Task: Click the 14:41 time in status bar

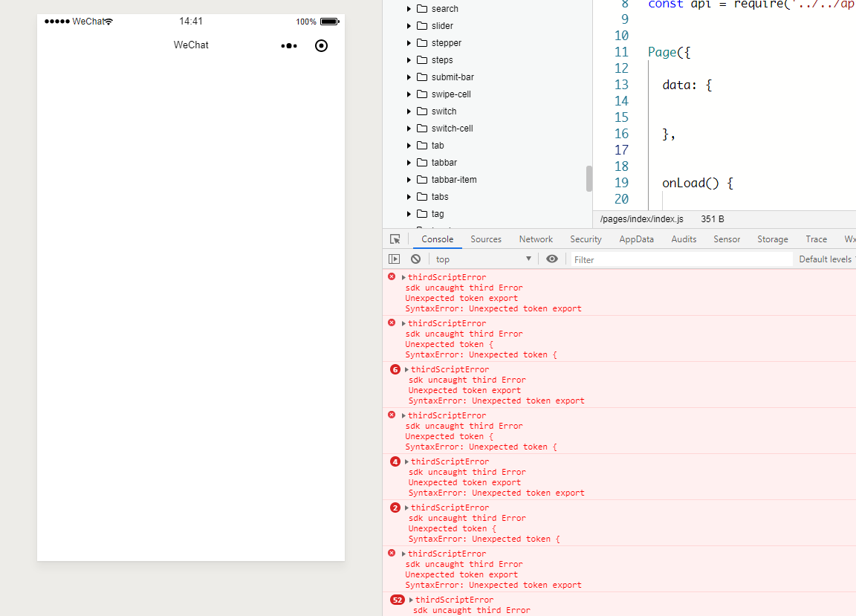Action: click(x=191, y=22)
